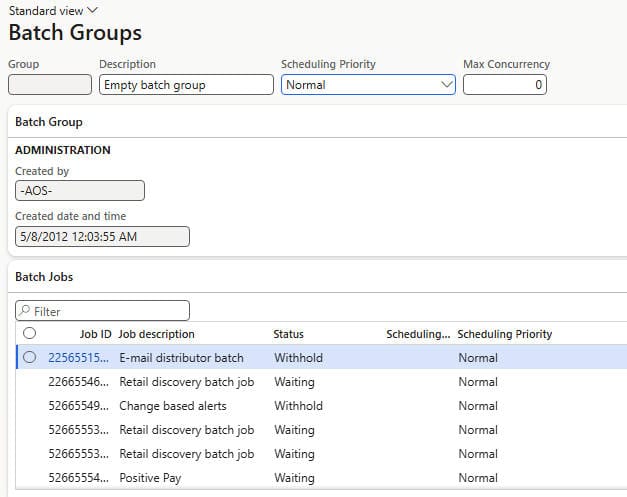The image size is (627, 497).
Task: Click the Max Concurrency field
Action: pyautogui.click(x=505, y=84)
